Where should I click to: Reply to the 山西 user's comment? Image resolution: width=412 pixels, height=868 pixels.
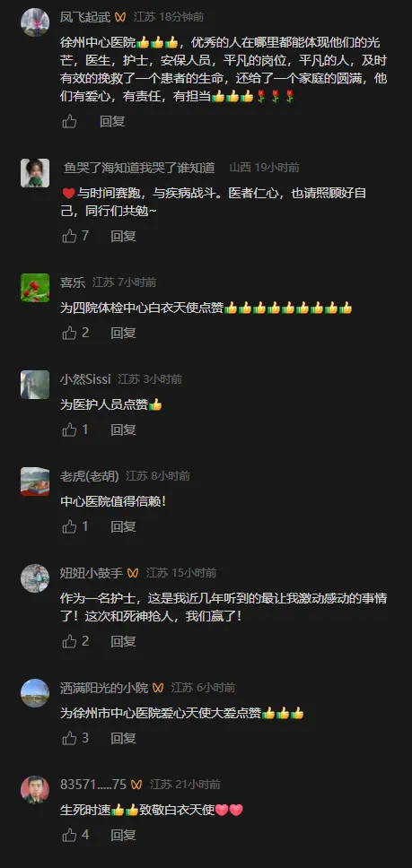coord(124,236)
